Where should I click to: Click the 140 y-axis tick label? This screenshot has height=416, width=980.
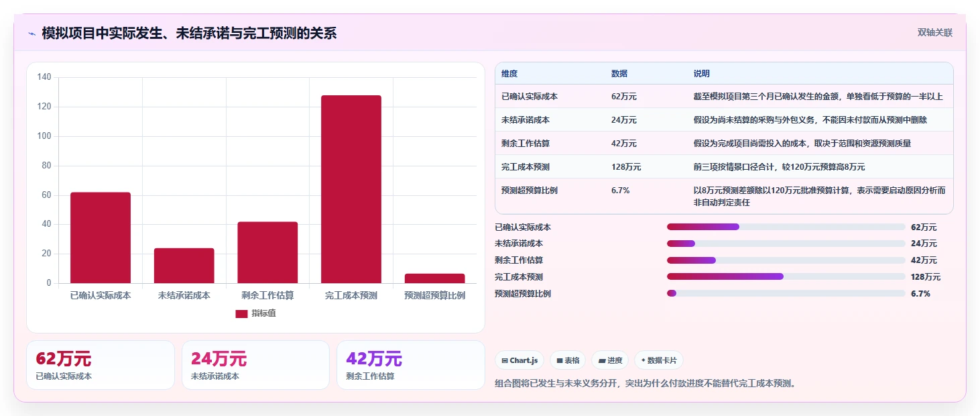point(44,77)
